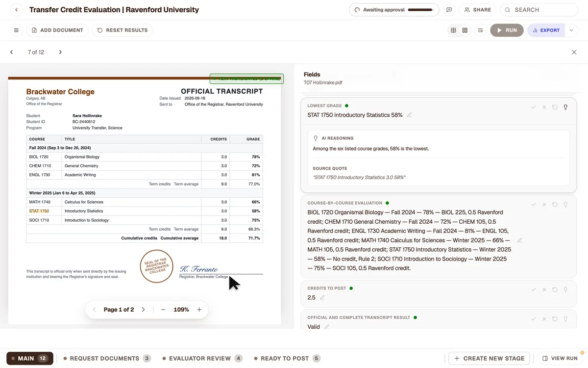Zoom out the transcript with minus
The height and width of the screenshot is (368, 588).
163,310
